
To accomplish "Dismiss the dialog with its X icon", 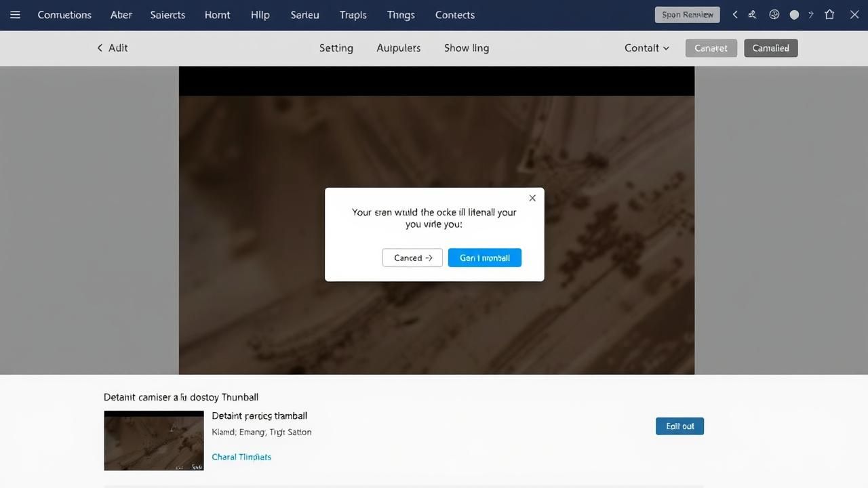I will click(x=532, y=198).
